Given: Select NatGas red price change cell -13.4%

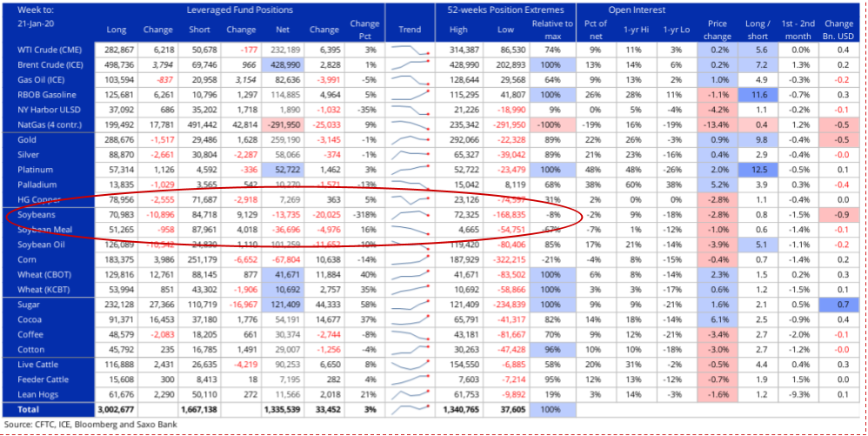Looking at the screenshot, I should click(717, 124).
